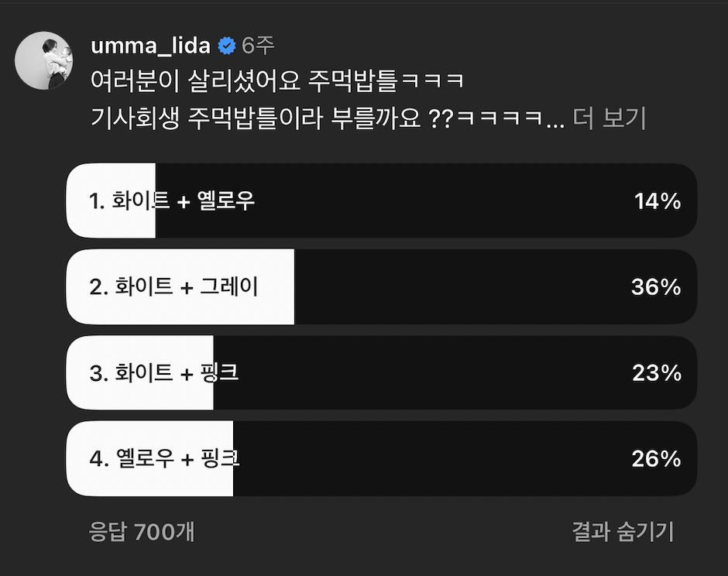
Task: Expand the post with 더 보기
Action: click(609, 118)
